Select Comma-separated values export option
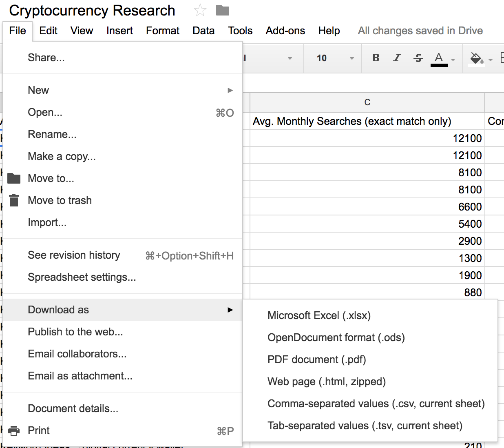 [376, 404]
